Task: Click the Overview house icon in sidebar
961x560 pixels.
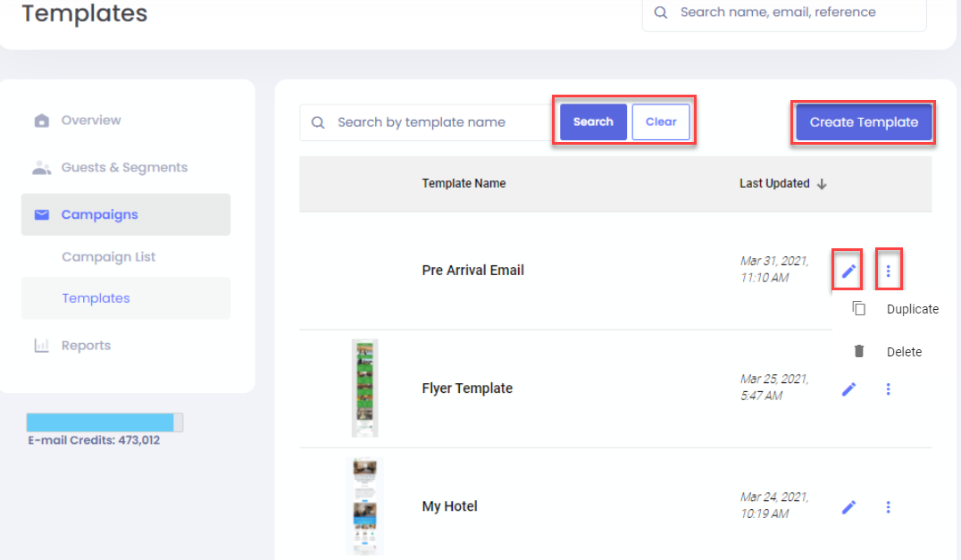Action: click(41, 121)
